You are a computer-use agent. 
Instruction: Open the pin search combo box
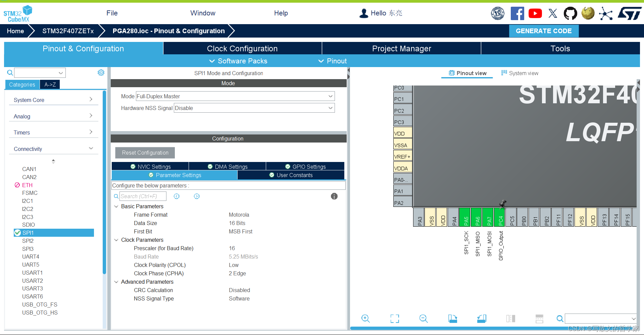point(601,319)
